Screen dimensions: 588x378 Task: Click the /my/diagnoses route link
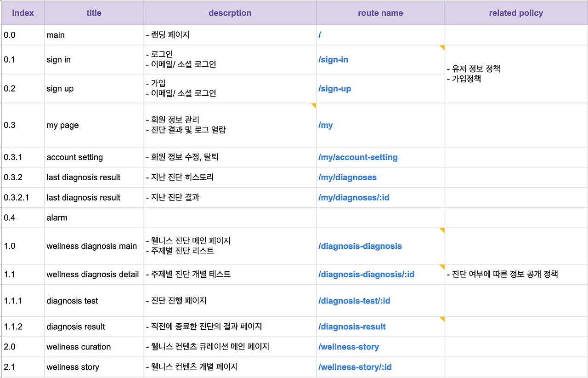(x=348, y=177)
